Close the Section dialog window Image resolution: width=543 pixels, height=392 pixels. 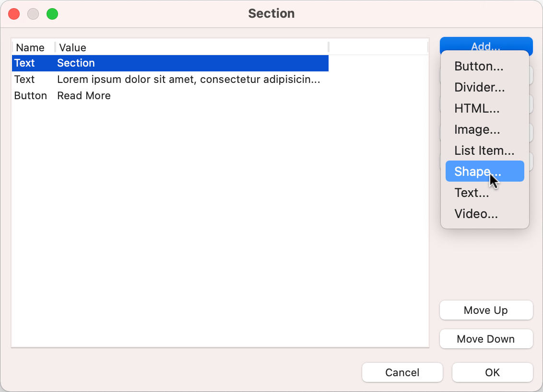tap(14, 14)
